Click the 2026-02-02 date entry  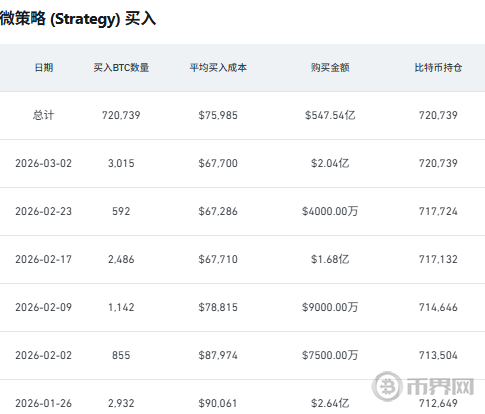tap(43, 355)
